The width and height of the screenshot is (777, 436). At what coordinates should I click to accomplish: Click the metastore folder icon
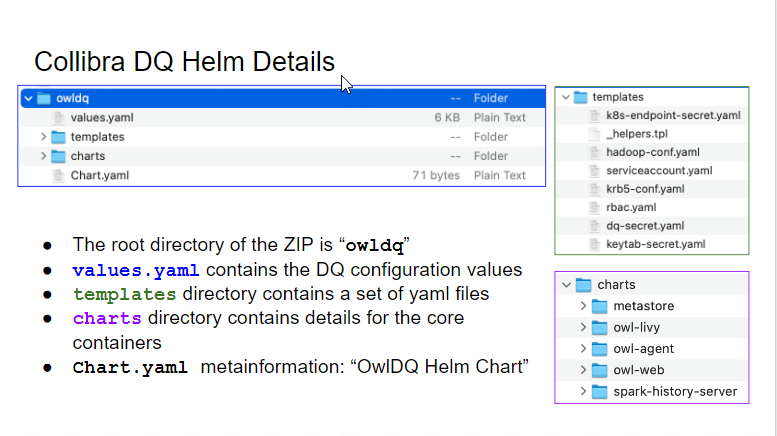[599, 306]
